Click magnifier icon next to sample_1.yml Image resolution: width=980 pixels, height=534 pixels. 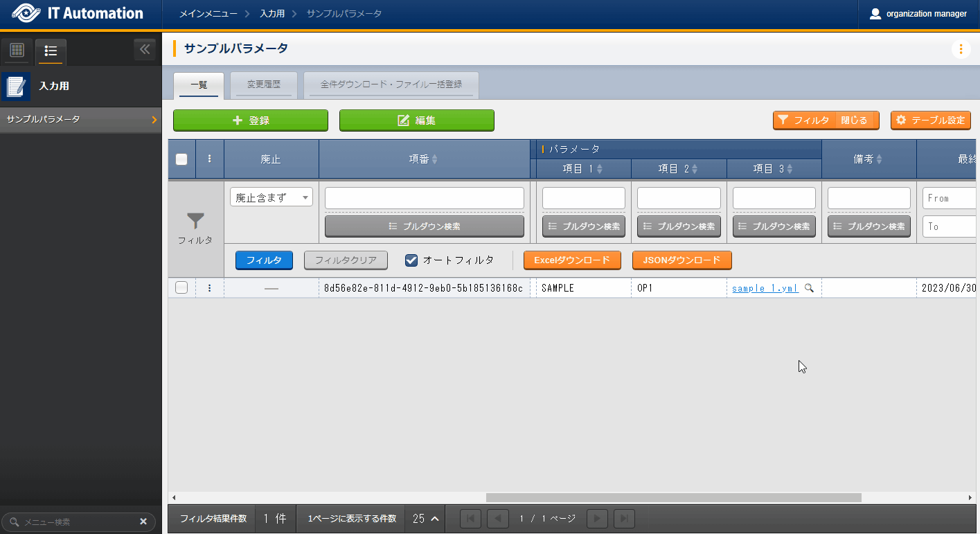808,288
